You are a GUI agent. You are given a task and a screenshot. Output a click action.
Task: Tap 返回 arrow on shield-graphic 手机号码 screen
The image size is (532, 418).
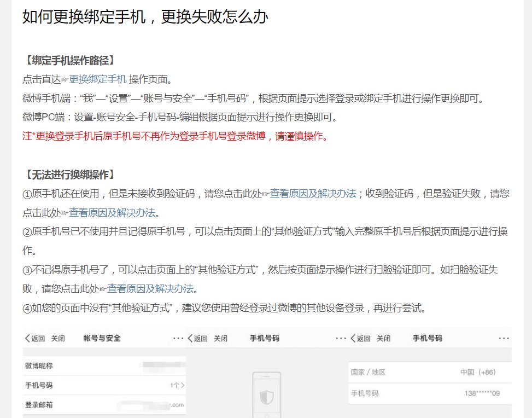[197, 338]
